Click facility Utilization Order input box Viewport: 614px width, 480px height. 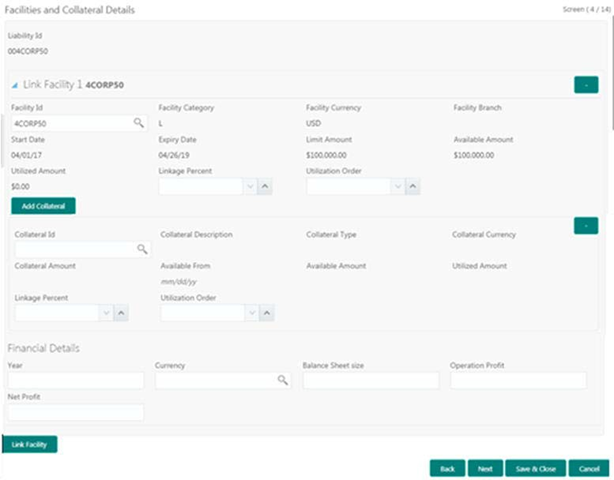coord(349,187)
